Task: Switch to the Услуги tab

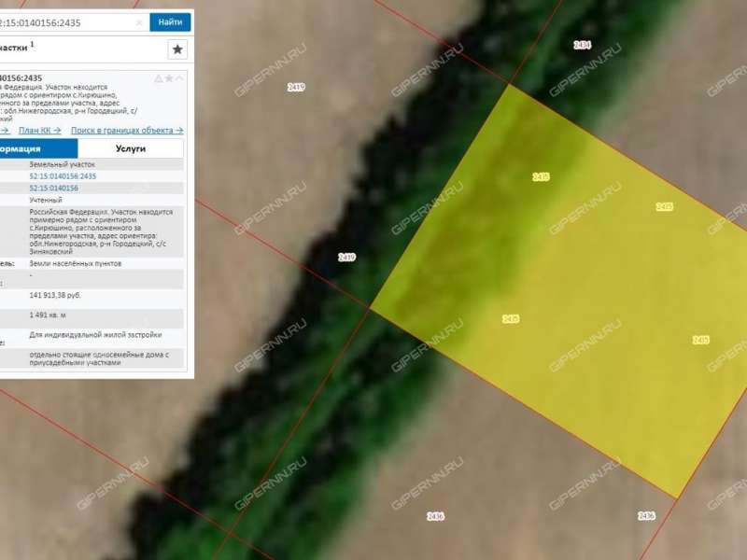Action: tap(131, 148)
